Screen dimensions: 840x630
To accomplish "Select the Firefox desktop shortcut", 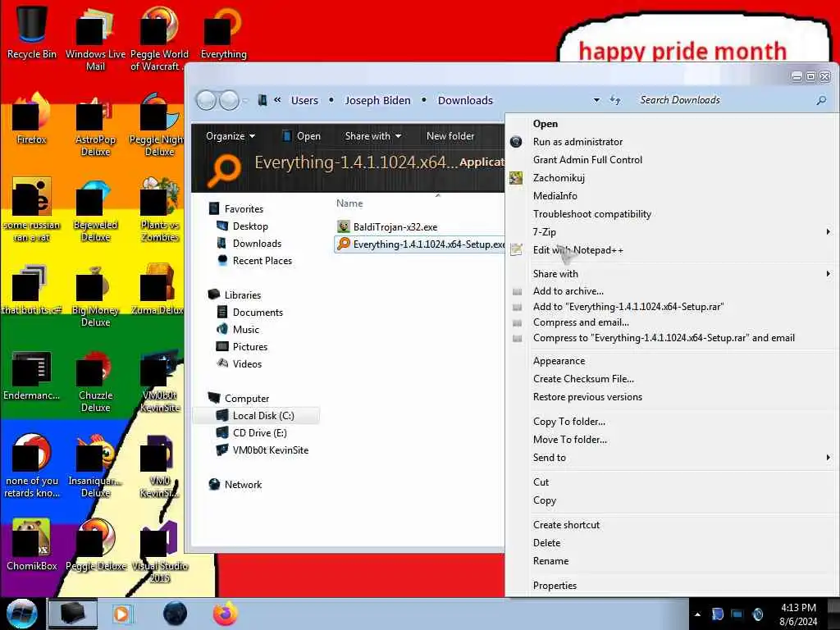I will click(32, 119).
